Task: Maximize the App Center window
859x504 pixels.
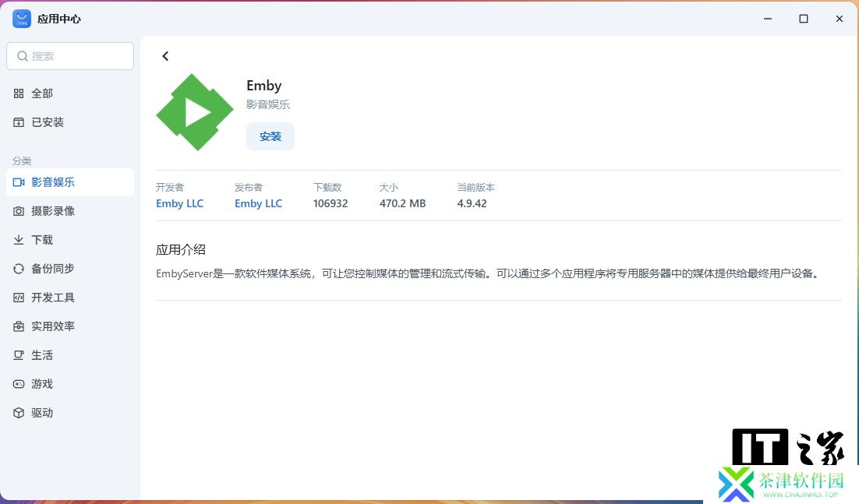Action: [804, 19]
